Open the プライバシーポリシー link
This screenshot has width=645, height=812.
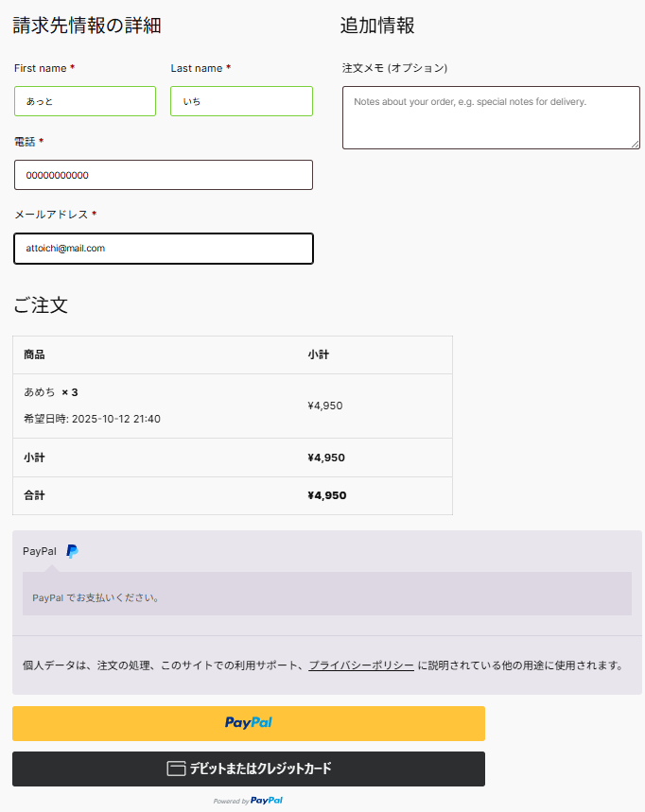pos(361,665)
